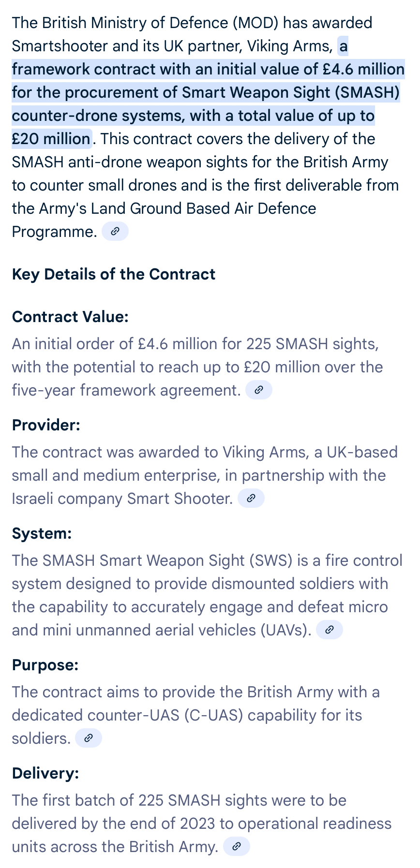Click link icon after 'five-year framework agreement'
Viewport: 420px width, 868px height.
point(259,390)
